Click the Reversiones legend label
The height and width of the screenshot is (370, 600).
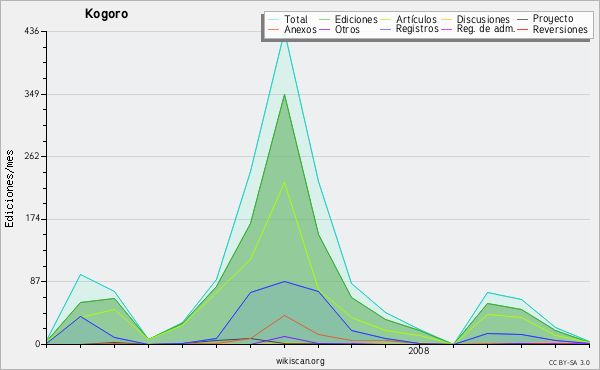pos(560,29)
